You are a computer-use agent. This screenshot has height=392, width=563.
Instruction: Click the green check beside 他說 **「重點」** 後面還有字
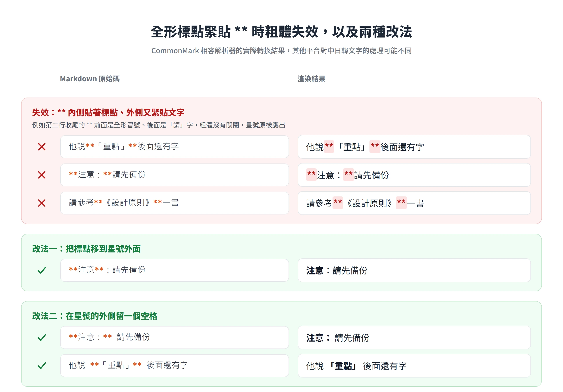coord(42,366)
